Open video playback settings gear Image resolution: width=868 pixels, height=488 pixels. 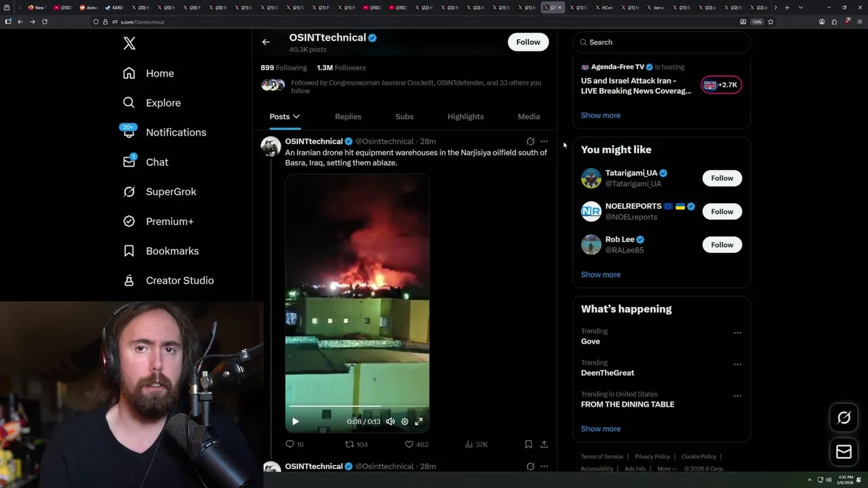[x=405, y=422]
